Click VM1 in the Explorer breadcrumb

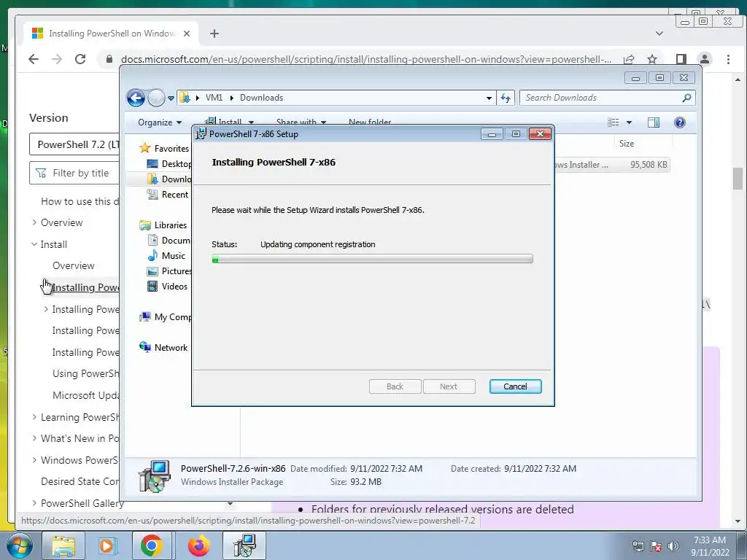click(x=214, y=98)
